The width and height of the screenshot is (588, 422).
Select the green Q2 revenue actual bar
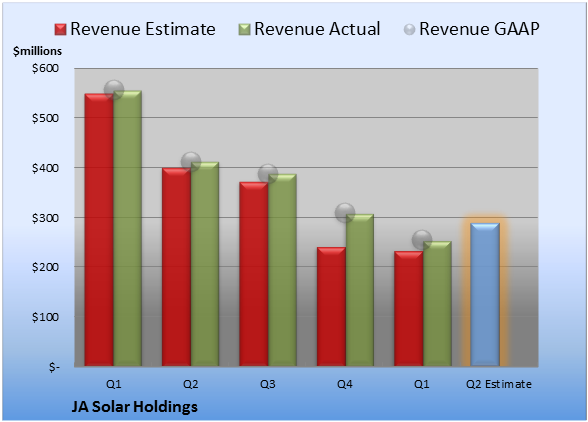tap(205, 264)
